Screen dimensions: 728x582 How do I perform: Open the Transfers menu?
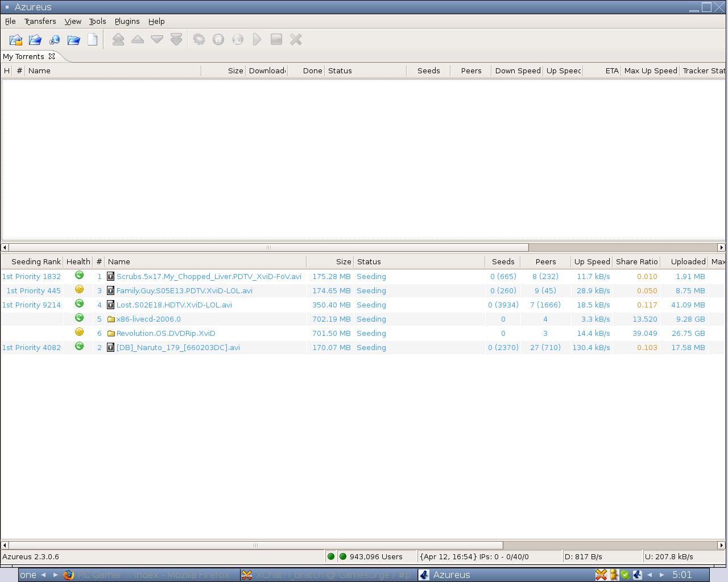pos(40,21)
